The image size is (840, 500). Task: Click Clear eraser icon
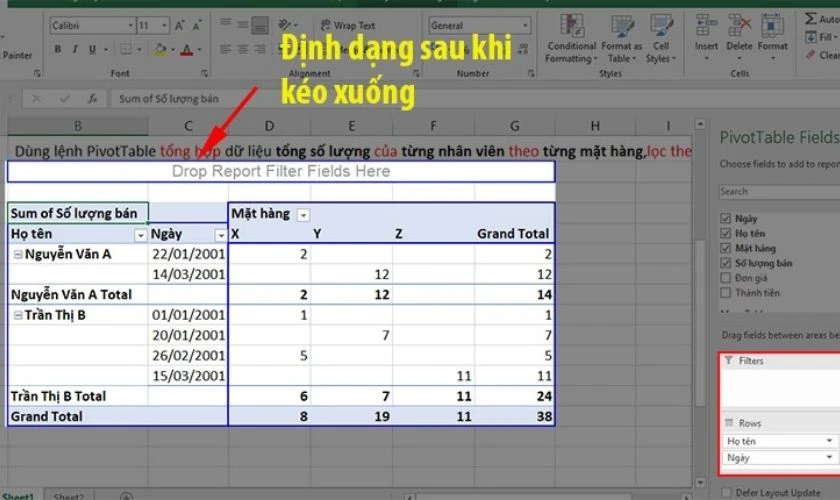[811, 55]
